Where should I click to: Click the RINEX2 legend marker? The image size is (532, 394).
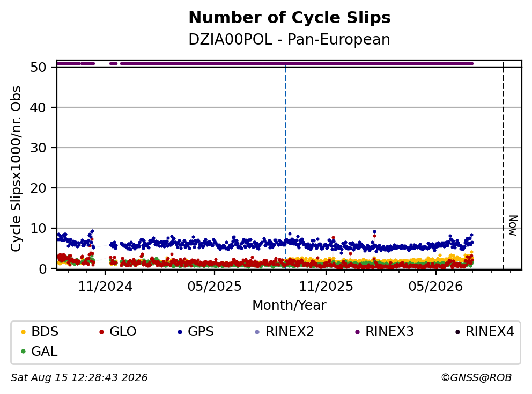tap(257, 332)
